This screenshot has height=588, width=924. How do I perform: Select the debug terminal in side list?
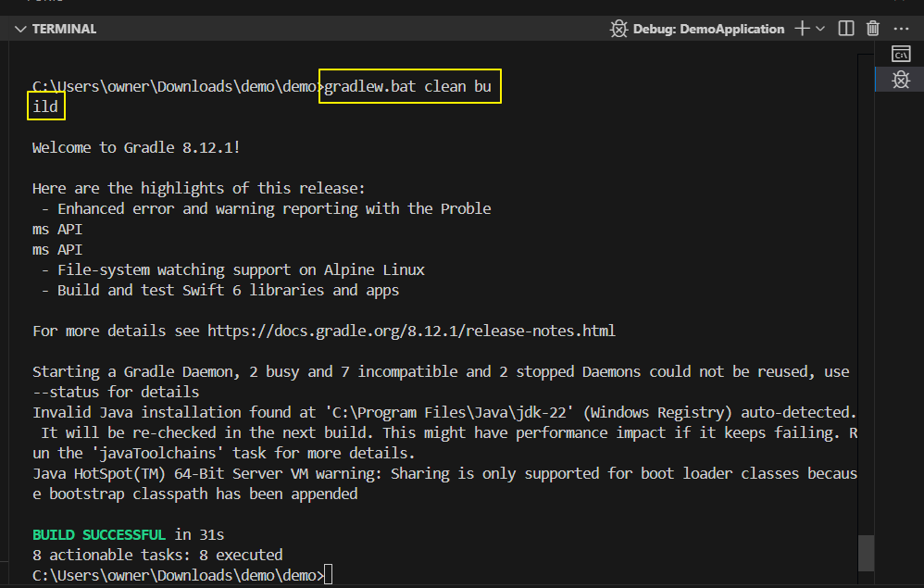pyautogui.click(x=901, y=80)
